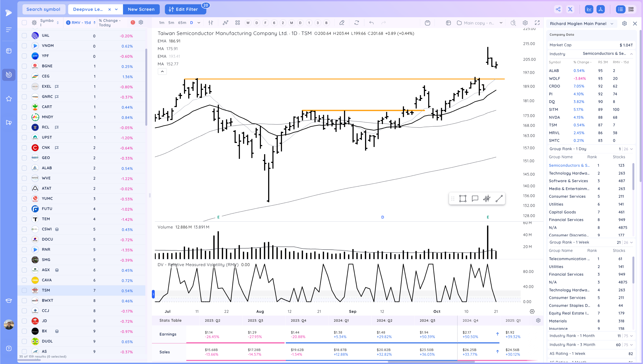Enter fullscreen chart mode
Viewport: 643px width, 364px height.
click(537, 23)
